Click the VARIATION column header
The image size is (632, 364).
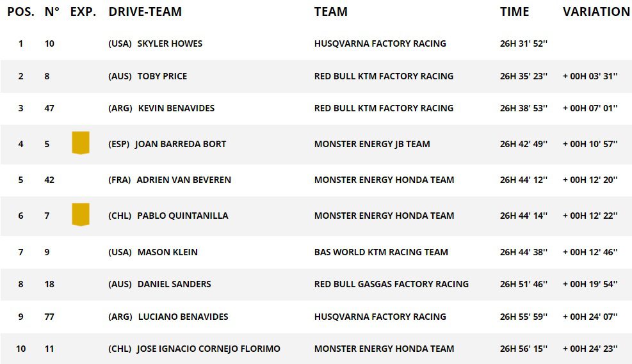coord(596,12)
